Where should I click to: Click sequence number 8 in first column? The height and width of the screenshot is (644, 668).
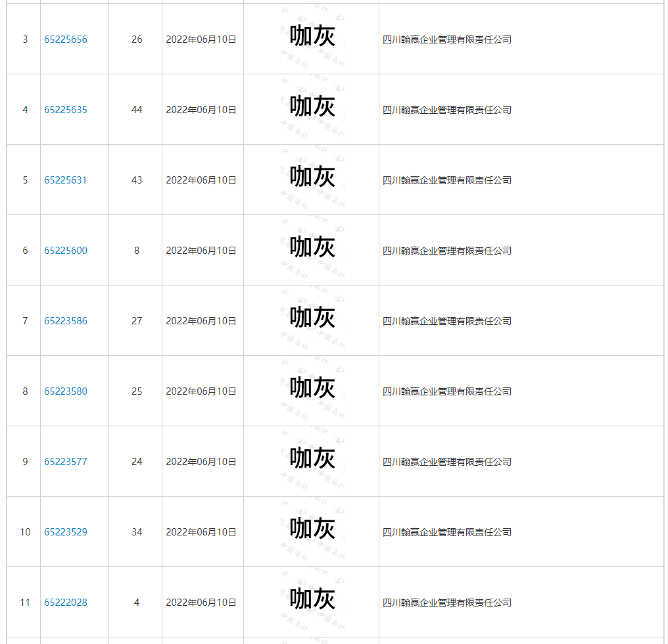(x=25, y=391)
